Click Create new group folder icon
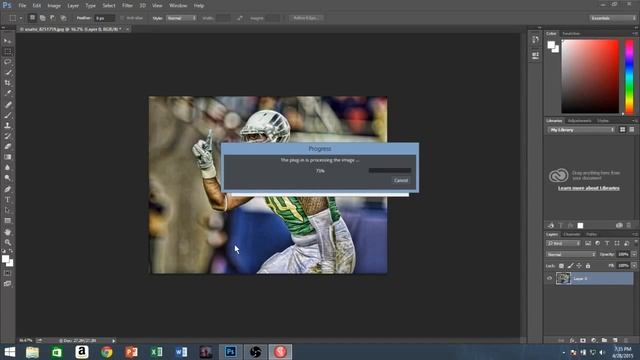The height and width of the screenshot is (360, 640). coord(604,340)
